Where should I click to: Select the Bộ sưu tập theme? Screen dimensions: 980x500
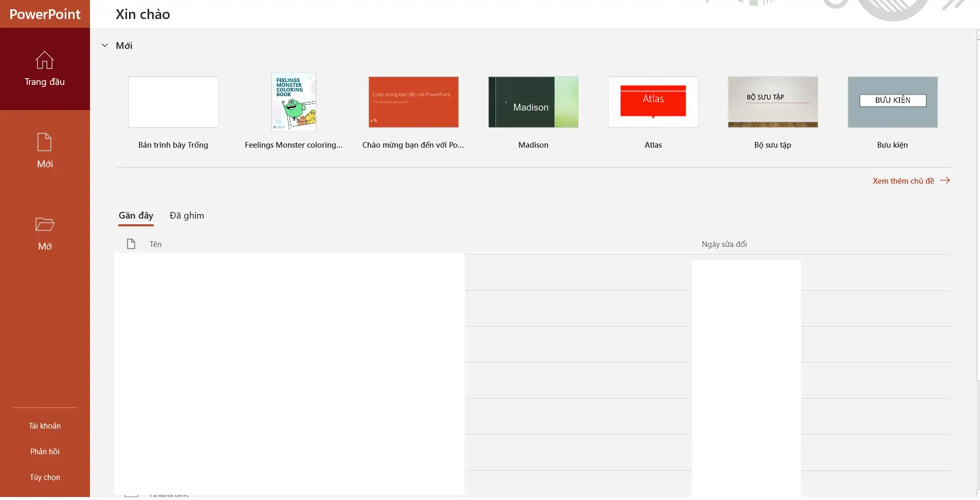[773, 102]
